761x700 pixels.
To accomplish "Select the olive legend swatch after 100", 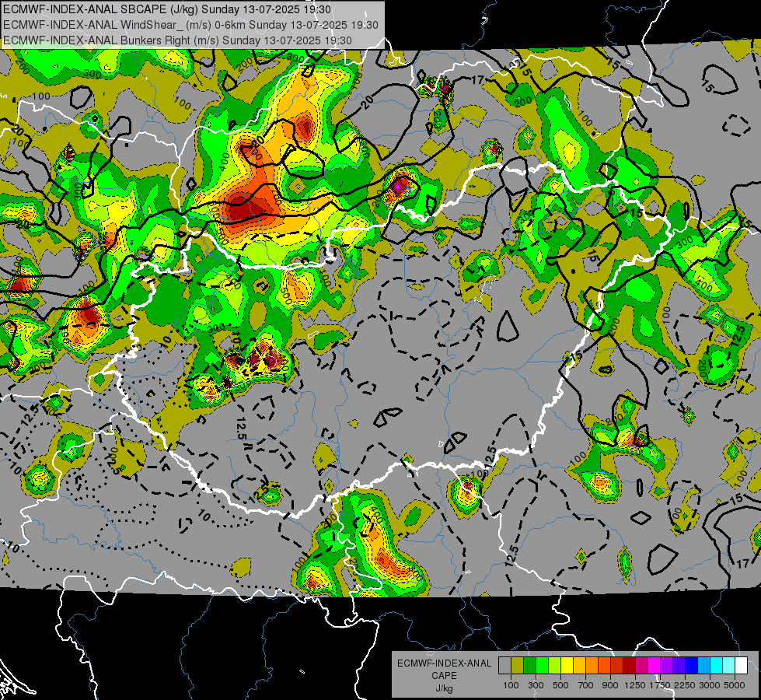I will tap(518, 666).
